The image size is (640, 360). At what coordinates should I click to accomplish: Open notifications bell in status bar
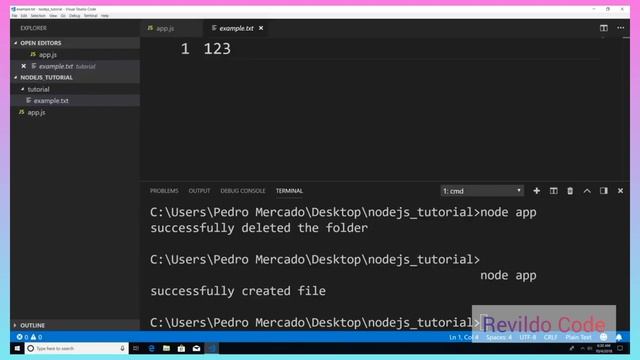(x=619, y=337)
